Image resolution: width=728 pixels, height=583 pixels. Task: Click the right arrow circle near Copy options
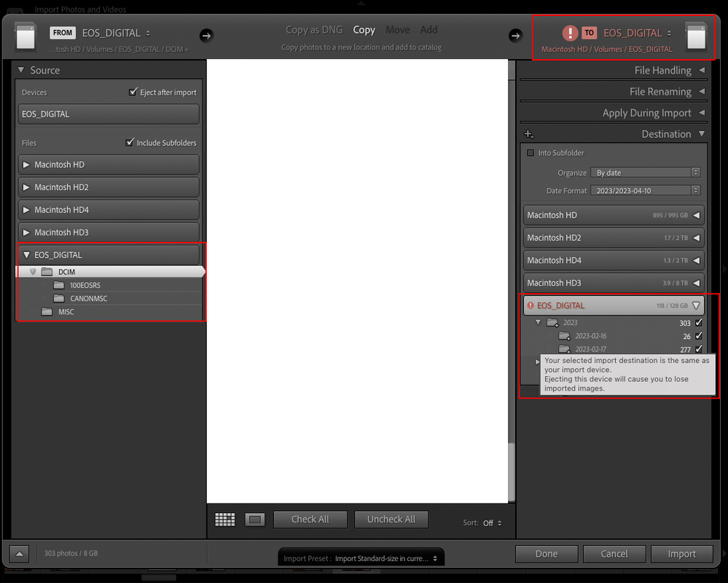click(x=515, y=35)
